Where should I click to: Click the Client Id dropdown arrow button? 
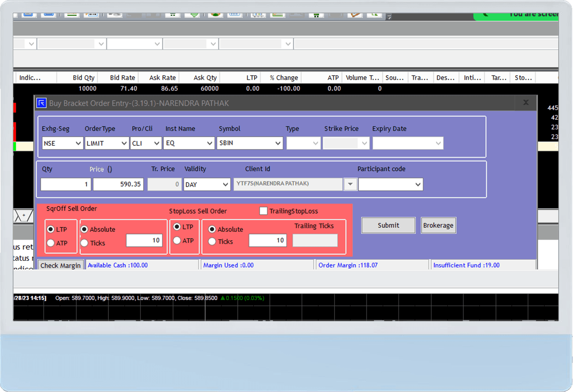[350, 184]
